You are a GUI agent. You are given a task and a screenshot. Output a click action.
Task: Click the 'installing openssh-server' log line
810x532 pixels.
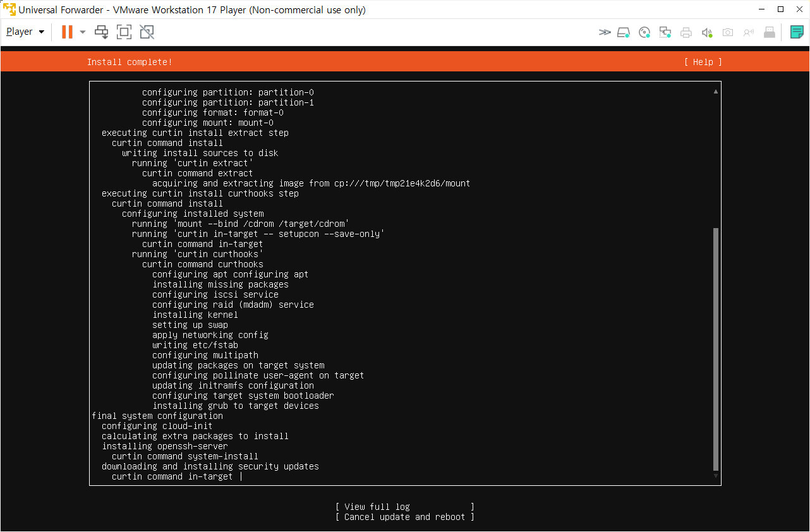pos(165,446)
